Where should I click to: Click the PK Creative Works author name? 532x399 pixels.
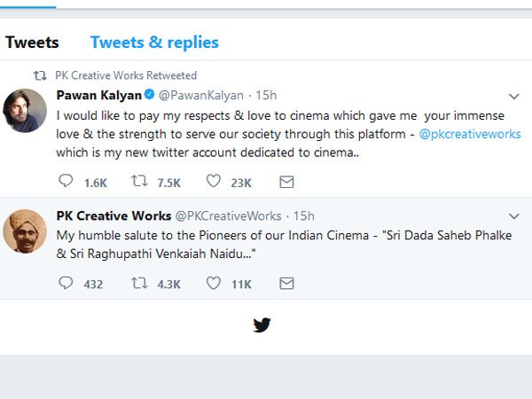point(113,215)
